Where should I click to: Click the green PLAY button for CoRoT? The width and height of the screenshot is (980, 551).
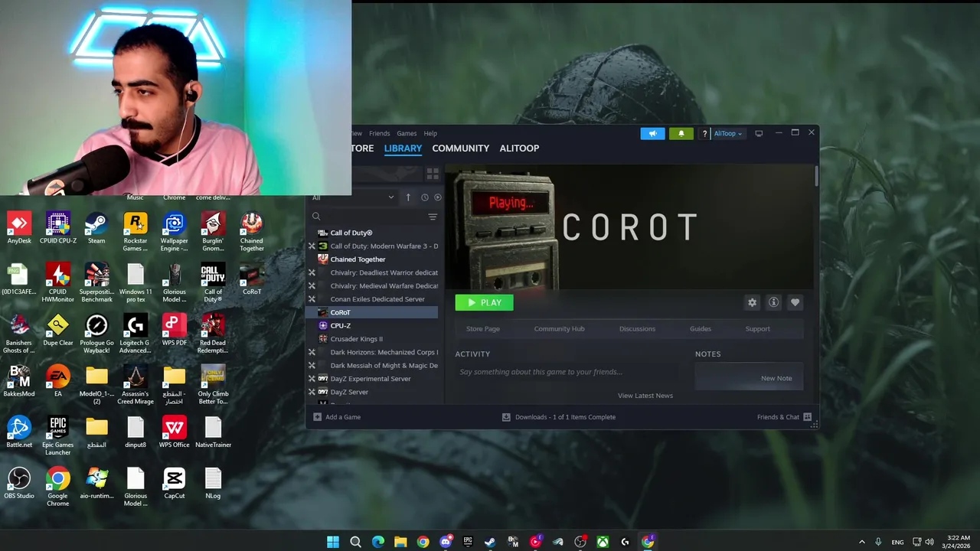(484, 302)
